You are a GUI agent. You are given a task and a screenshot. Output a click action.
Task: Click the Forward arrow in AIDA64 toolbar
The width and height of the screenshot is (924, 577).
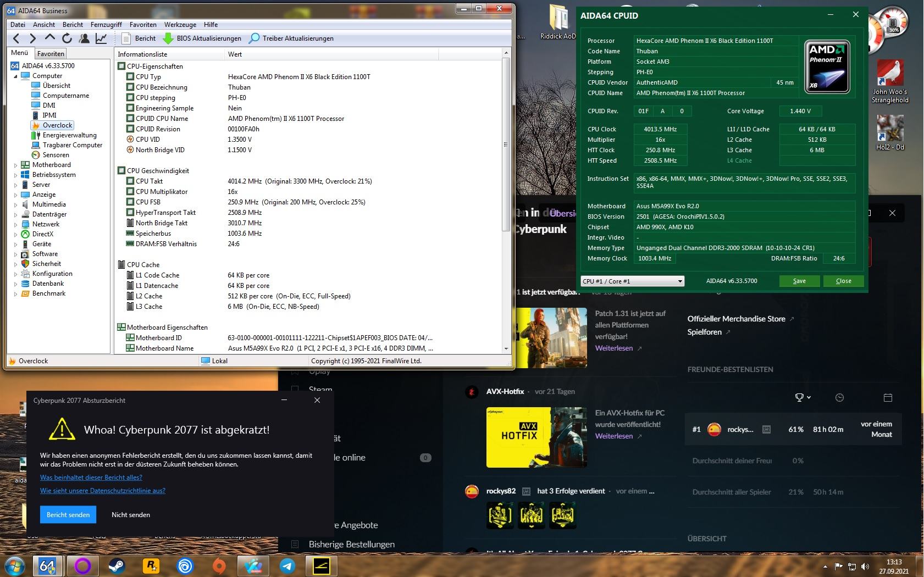(33, 38)
